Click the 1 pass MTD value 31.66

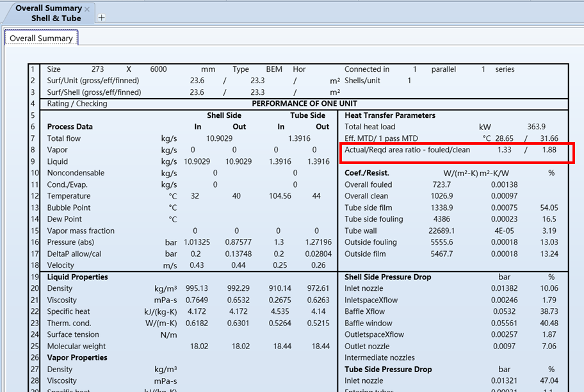[549, 138]
